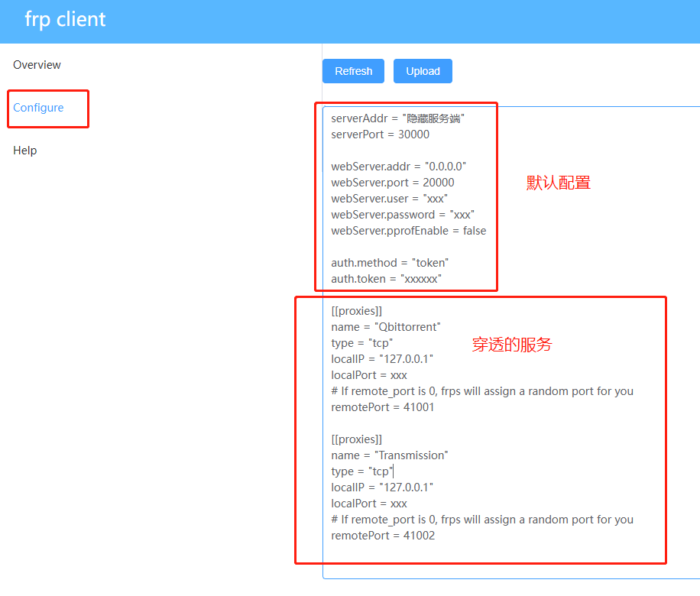Click the Upload button
Viewport: 700px width, 596px height.
click(x=423, y=70)
